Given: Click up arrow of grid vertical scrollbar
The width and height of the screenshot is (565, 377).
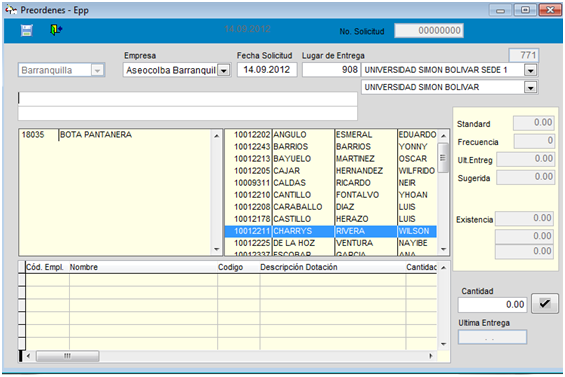Looking at the screenshot, I should [x=443, y=268].
